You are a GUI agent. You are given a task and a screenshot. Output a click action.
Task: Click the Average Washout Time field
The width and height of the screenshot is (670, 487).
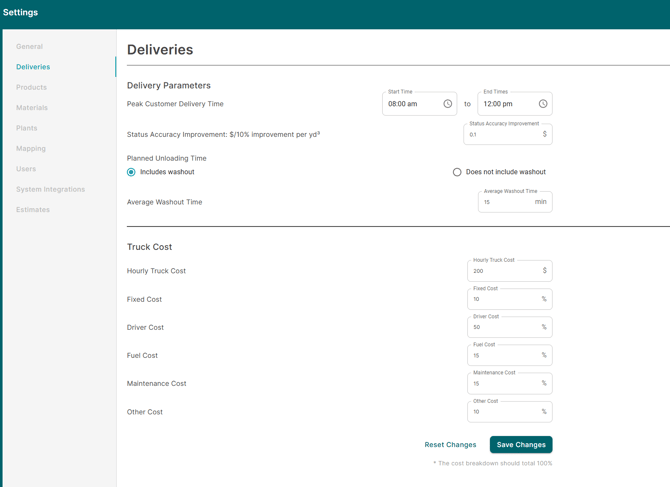[505, 202]
